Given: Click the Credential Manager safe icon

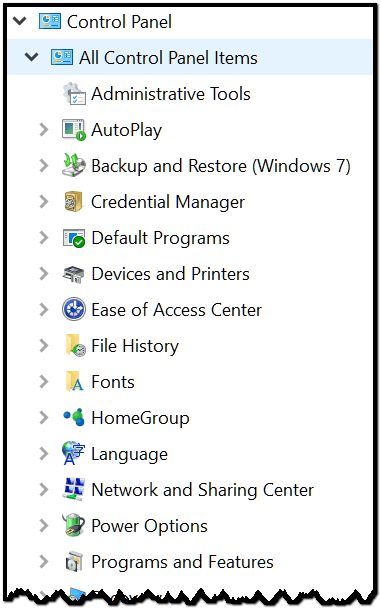Looking at the screenshot, I should pos(74,202).
